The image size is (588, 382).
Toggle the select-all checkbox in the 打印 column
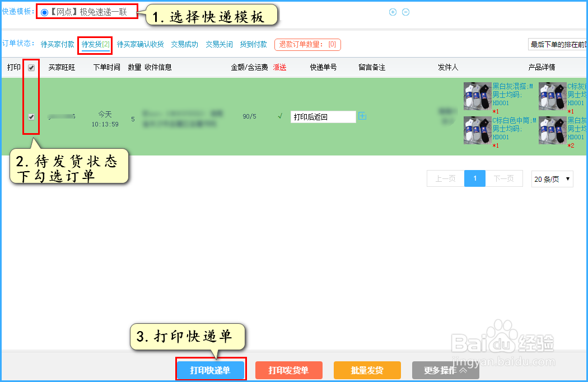tap(31, 68)
